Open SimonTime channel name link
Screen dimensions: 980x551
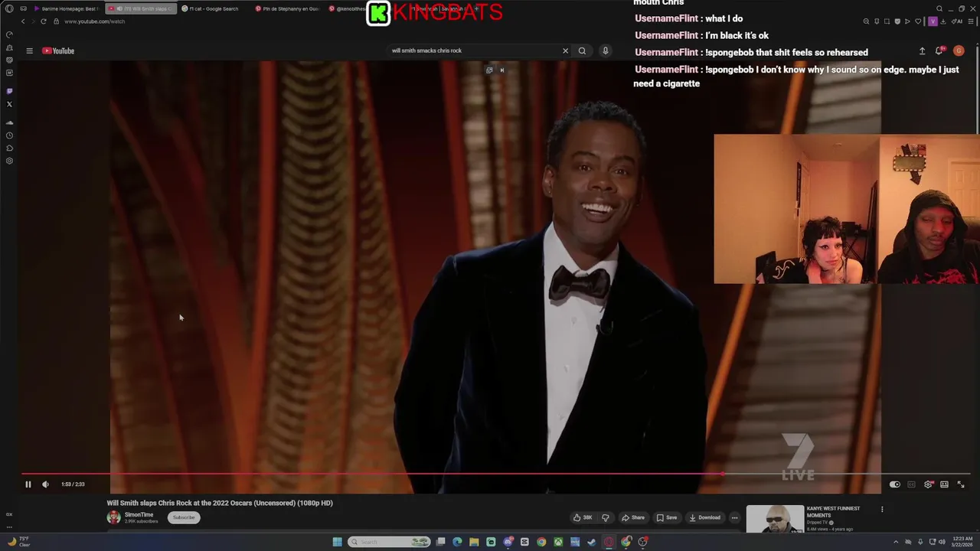pyautogui.click(x=139, y=514)
